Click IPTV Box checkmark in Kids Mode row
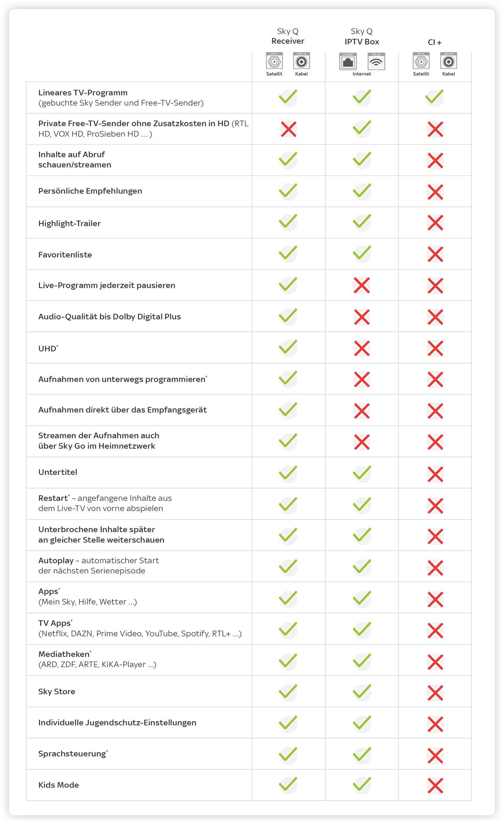 point(362,784)
